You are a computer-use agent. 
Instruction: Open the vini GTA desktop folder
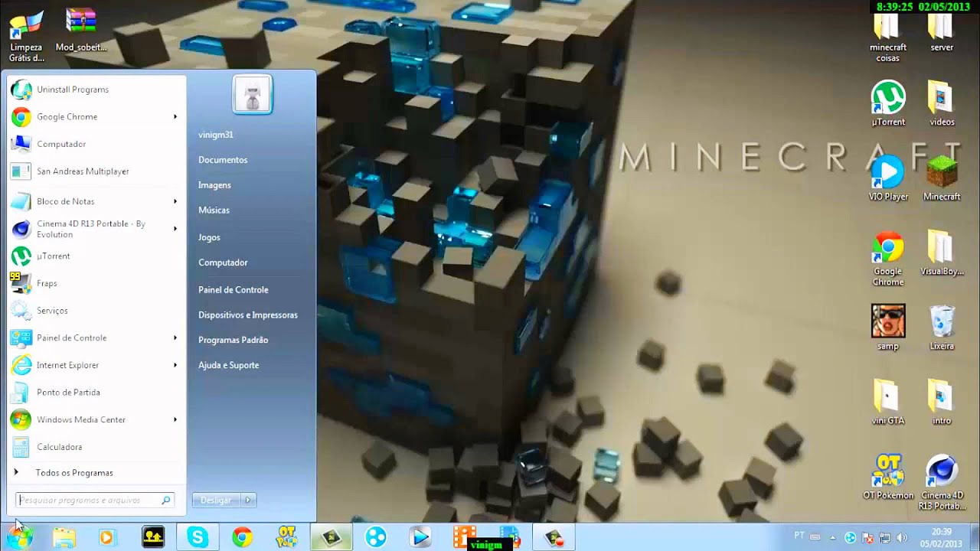point(888,402)
